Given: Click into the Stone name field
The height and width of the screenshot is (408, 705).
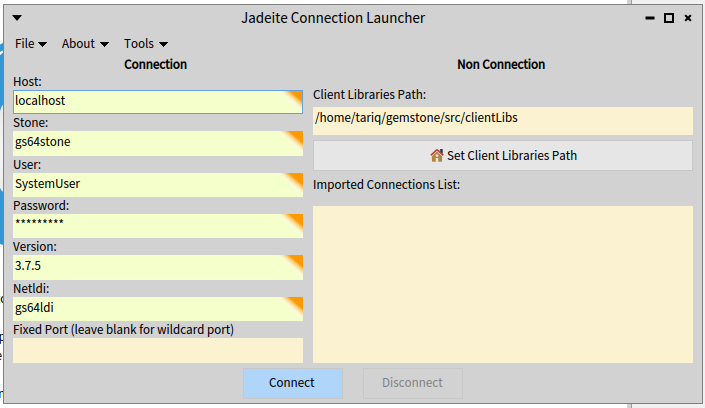Looking at the screenshot, I should tap(150, 142).
